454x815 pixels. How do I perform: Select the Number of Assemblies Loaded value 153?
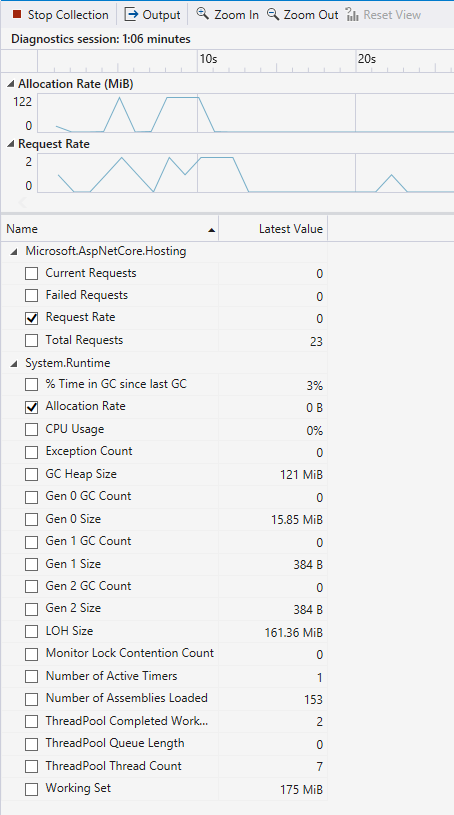tap(314, 700)
